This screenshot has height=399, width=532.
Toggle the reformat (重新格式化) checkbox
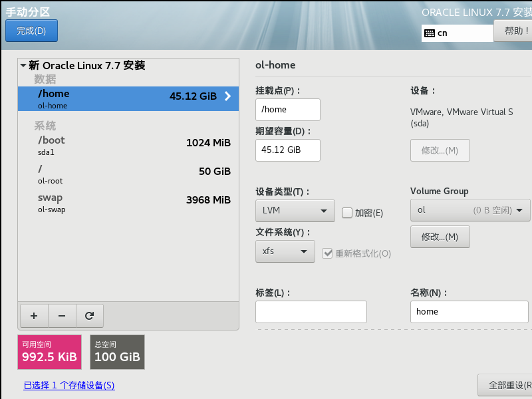pyautogui.click(x=327, y=253)
